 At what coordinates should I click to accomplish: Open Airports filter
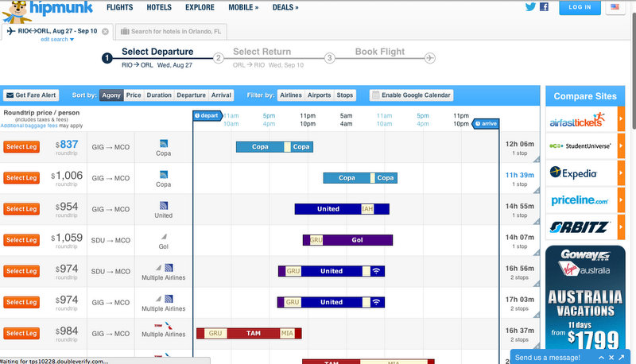click(320, 95)
